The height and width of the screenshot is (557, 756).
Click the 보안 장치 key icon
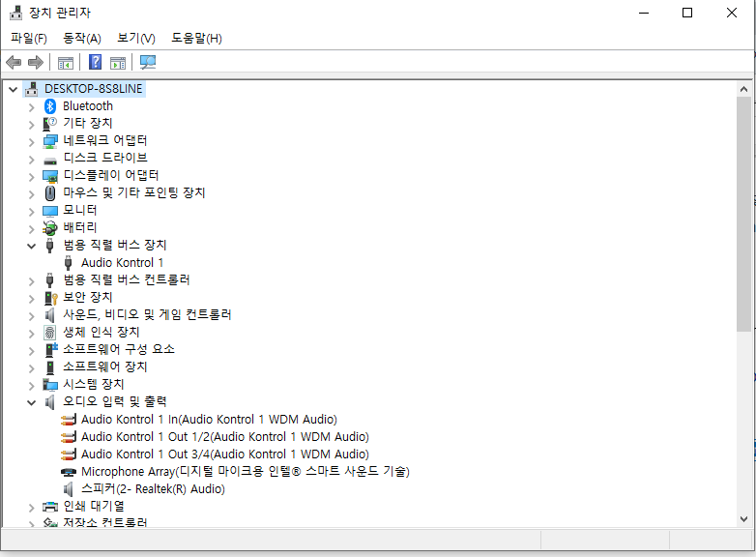point(50,298)
